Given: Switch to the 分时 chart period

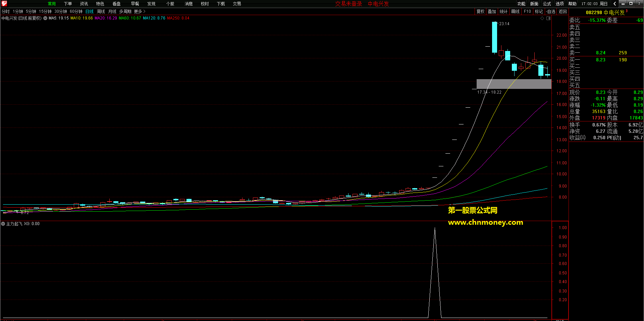Looking at the screenshot, I should 5,11.
